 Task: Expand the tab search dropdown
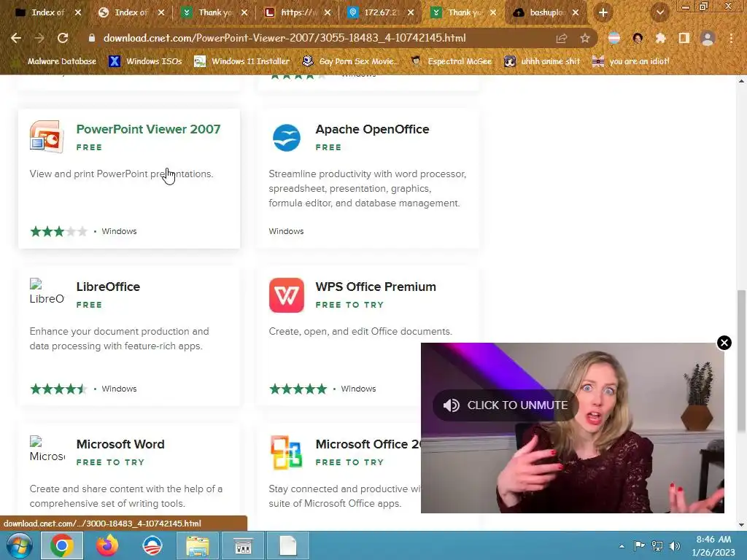pos(659,13)
